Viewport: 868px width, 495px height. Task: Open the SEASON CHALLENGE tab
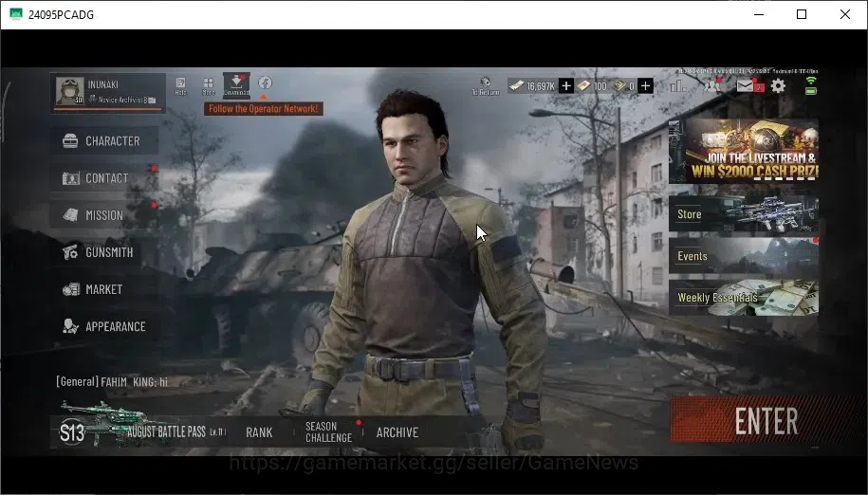[x=329, y=432]
